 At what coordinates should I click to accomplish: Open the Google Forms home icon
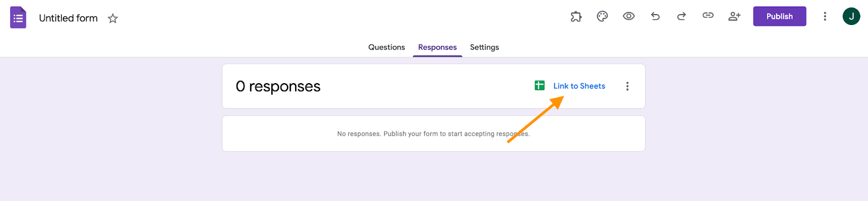[x=18, y=17]
